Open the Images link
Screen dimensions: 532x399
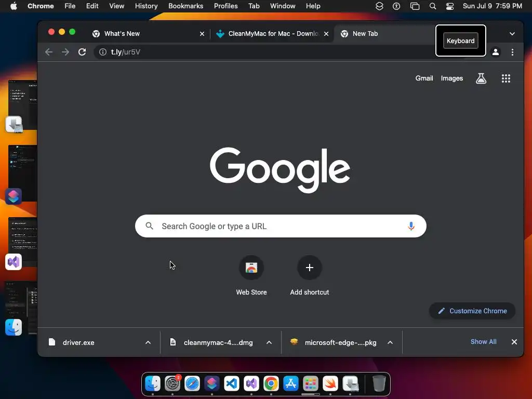[x=451, y=78]
